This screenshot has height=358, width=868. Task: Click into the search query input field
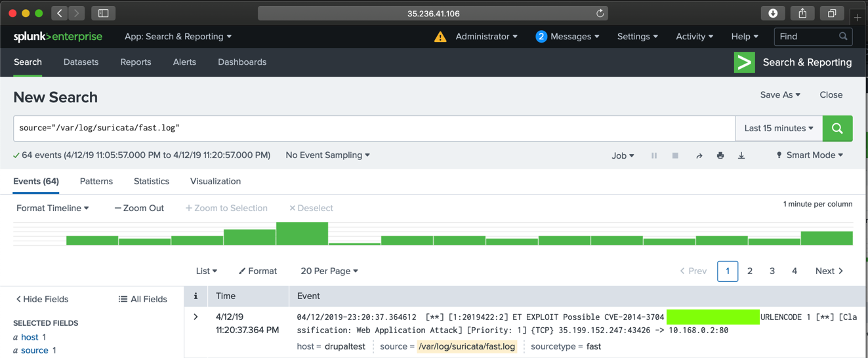click(374, 129)
